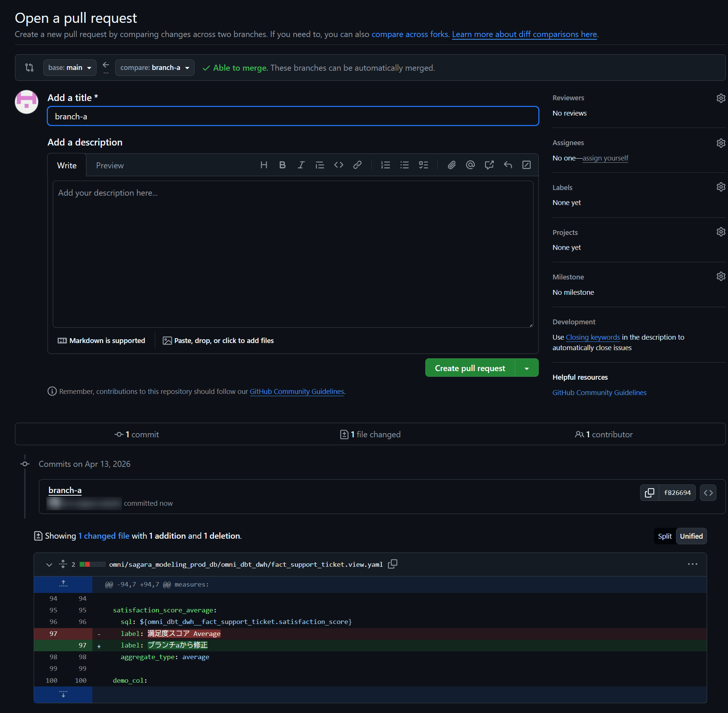This screenshot has height=713, width=728.
Task: Select the Write tab
Action: tap(67, 165)
